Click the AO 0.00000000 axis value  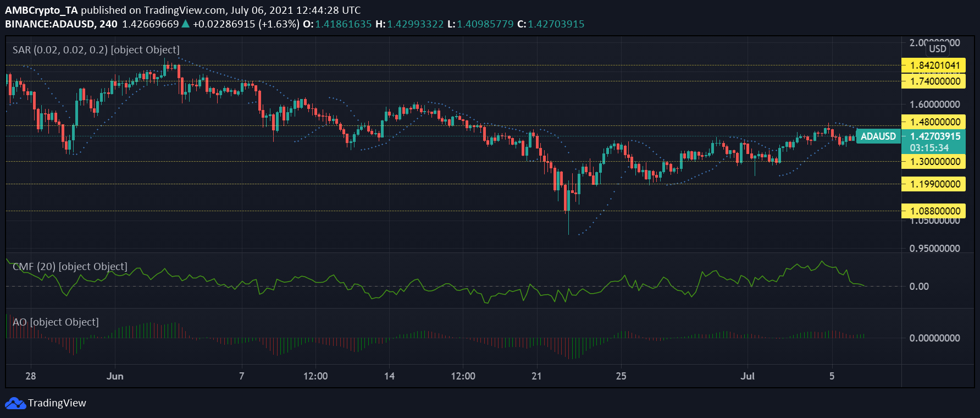pos(935,338)
